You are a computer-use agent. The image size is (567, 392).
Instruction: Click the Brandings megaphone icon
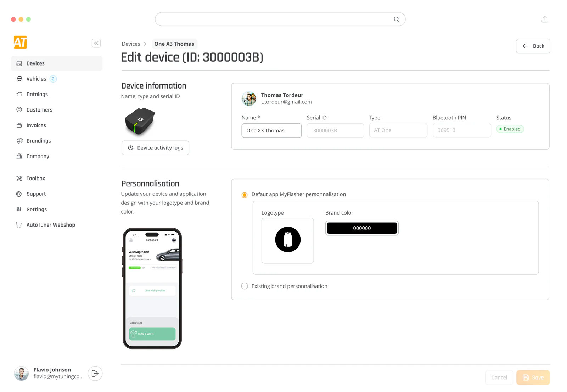pyautogui.click(x=19, y=141)
